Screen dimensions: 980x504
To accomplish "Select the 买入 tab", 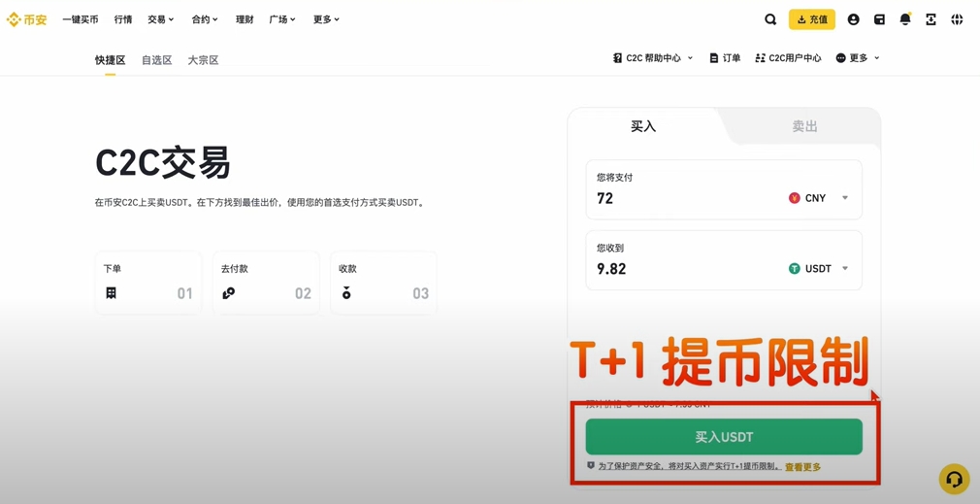I will tap(643, 126).
